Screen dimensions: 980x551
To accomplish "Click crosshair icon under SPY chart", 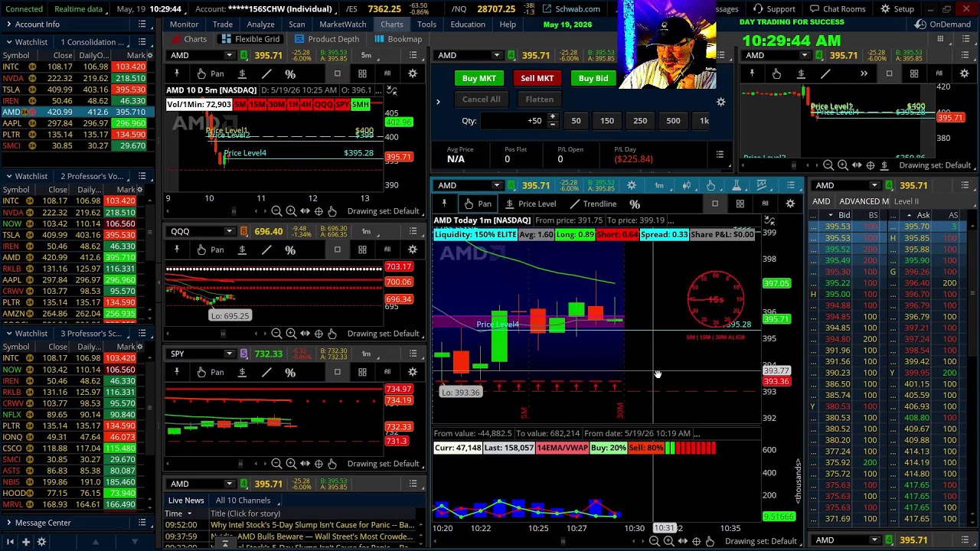I will 318,464.
